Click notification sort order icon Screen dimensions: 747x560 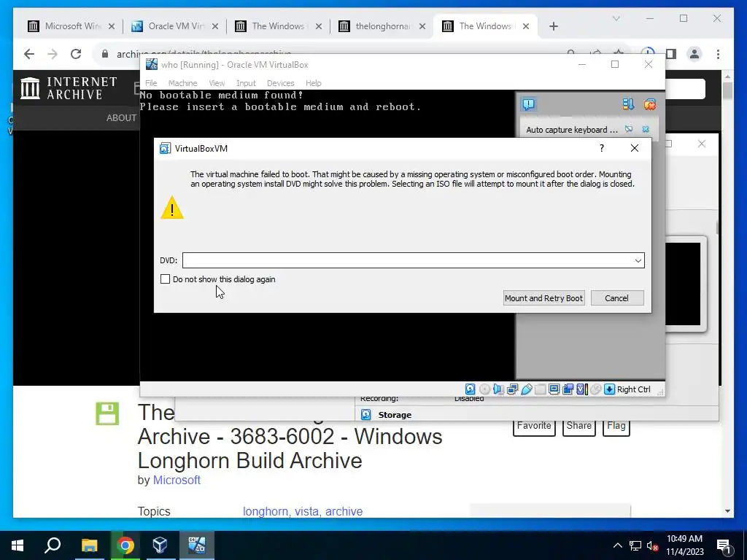point(628,104)
